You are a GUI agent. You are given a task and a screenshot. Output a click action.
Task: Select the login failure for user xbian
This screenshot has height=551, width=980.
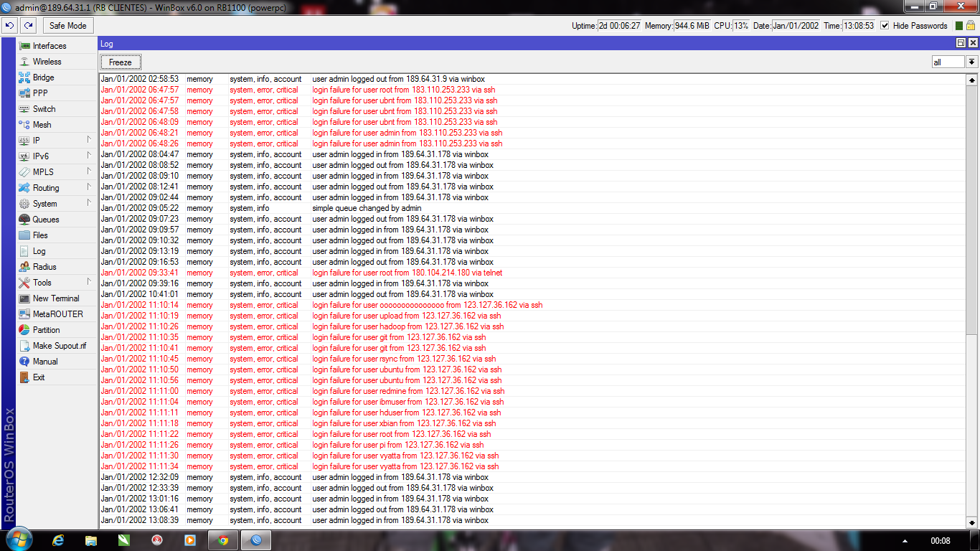(532, 423)
